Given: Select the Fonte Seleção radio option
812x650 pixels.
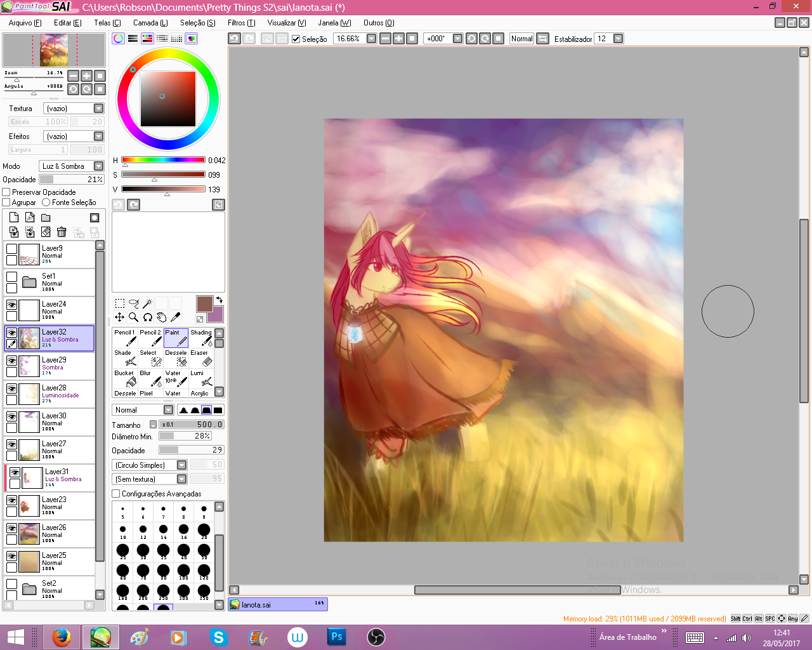Looking at the screenshot, I should click(x=46, y=202).
